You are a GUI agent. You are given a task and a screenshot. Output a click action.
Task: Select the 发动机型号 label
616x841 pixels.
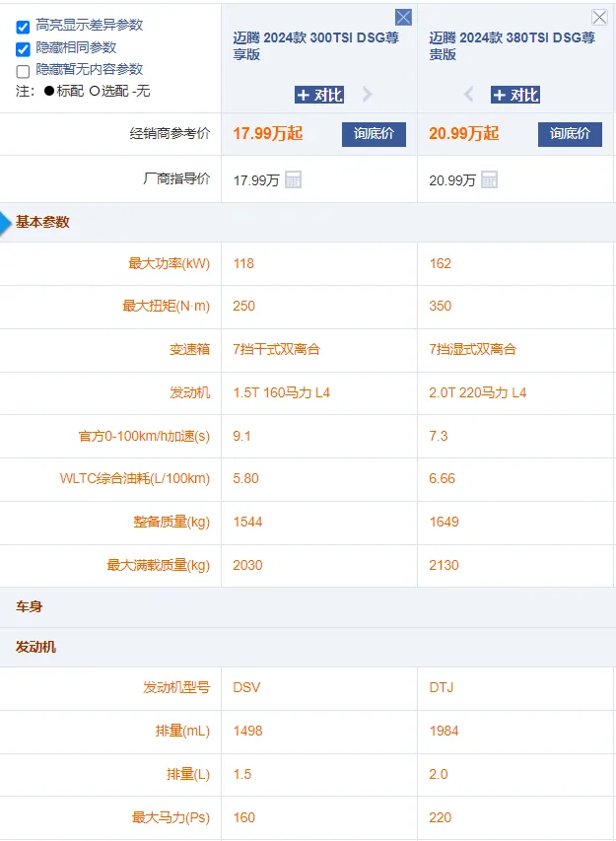coord(176,687)
